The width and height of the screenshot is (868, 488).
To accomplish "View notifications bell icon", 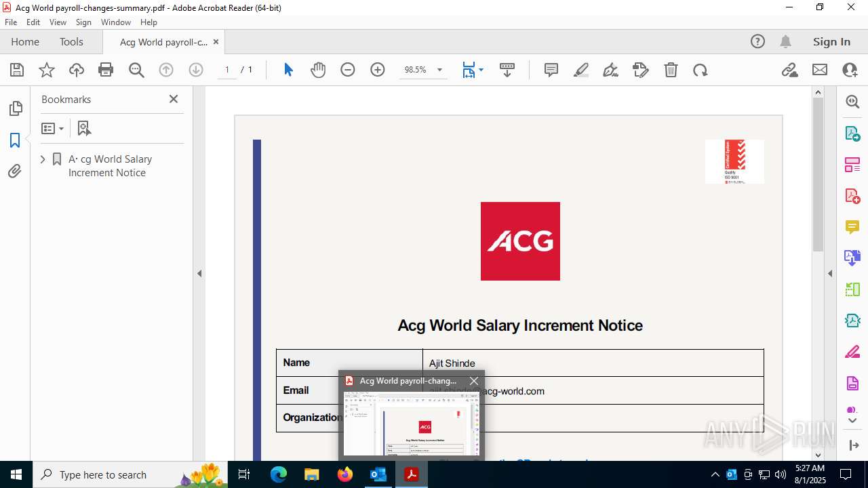I will [x=786, y=41].
